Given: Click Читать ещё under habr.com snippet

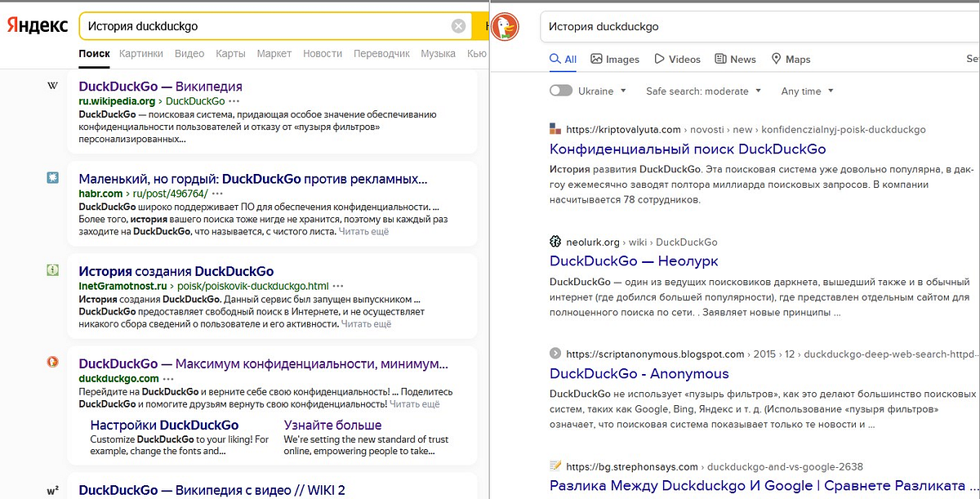Looking at the screenshot, I should pos(363,231).
